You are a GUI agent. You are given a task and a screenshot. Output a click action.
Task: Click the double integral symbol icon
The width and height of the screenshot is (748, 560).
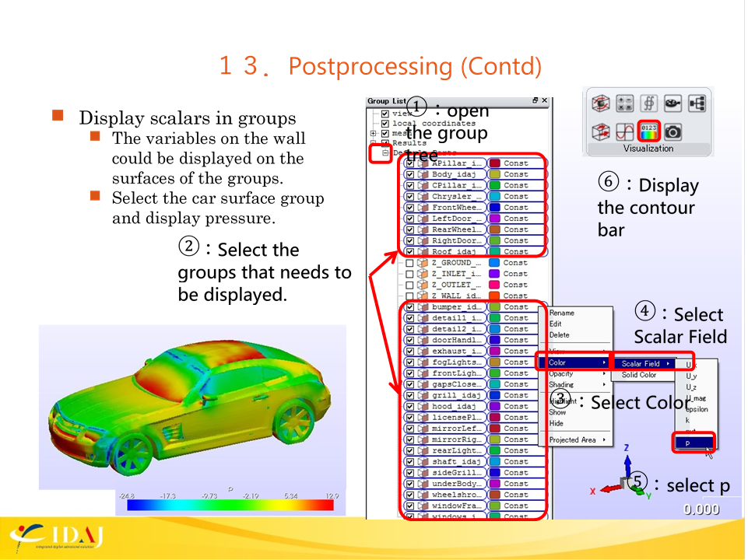[x=648, y=103]
